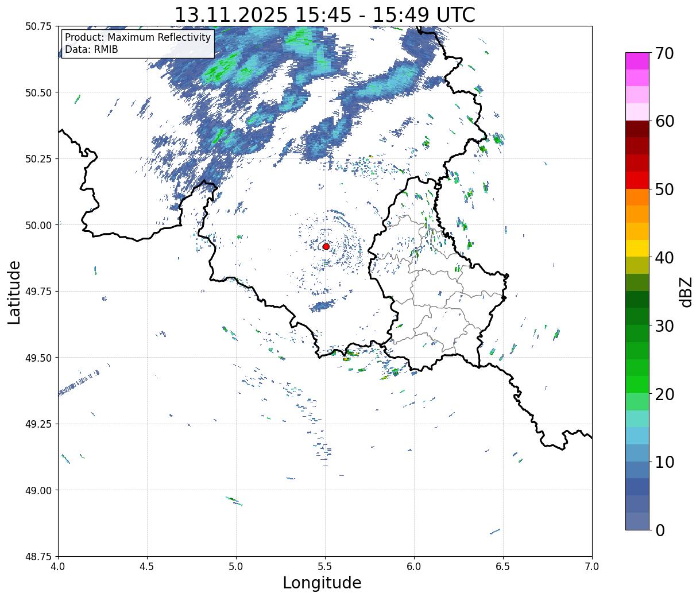Click the colorbar tick label "50"
Screen dimensions: 700x597
coord(664,189)
